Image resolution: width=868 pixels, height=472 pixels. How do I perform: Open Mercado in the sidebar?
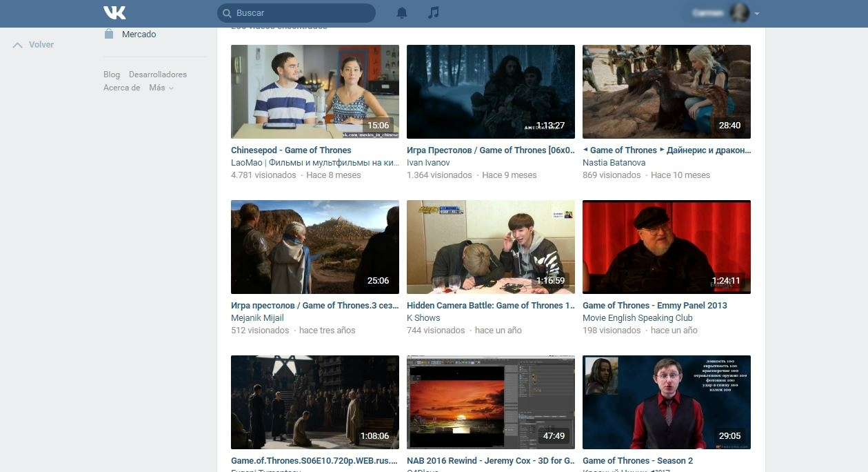tap(139, 35)
